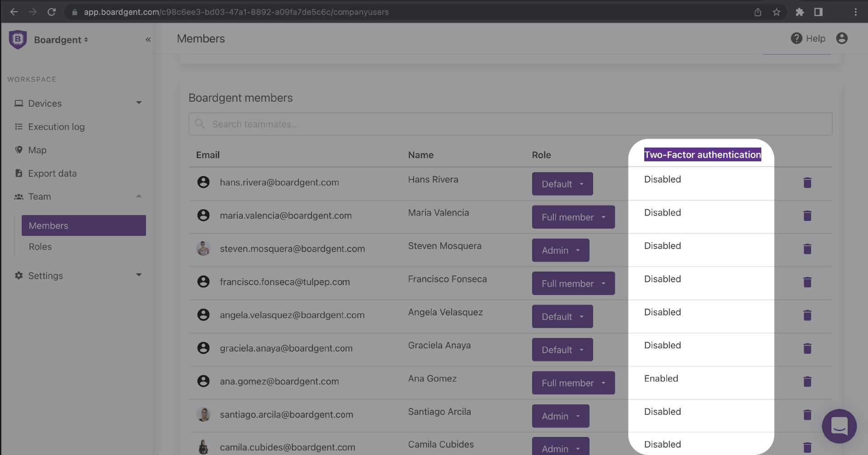Viewport: 868px width, 455px height.
Task: Open browser extensions puzzle icon
Action: tap(800, 12)
